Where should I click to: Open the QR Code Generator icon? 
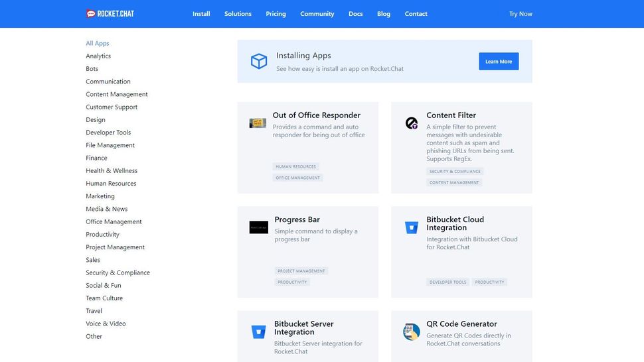point(412,332)
